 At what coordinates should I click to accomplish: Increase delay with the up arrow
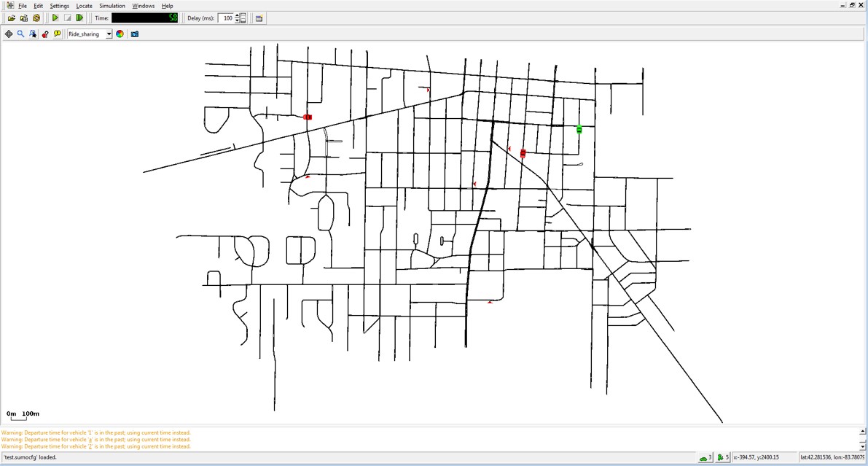pyautogui.click(x=238, y=15)
